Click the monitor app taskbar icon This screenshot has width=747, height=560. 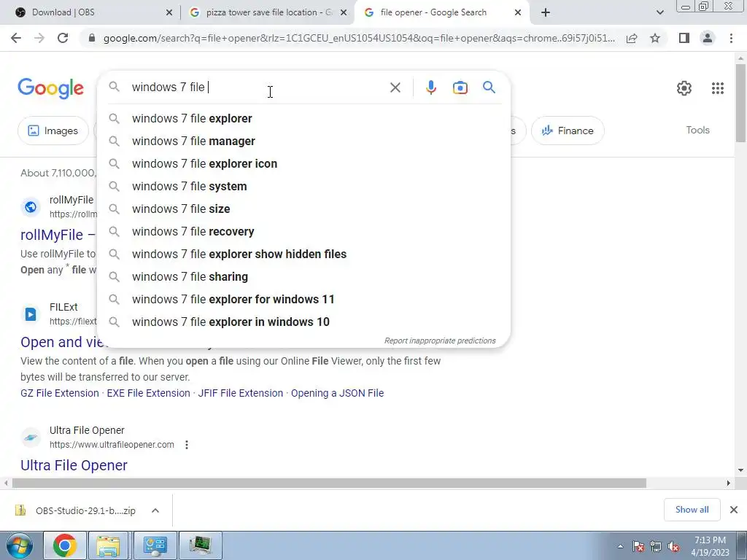pos(200,545)
